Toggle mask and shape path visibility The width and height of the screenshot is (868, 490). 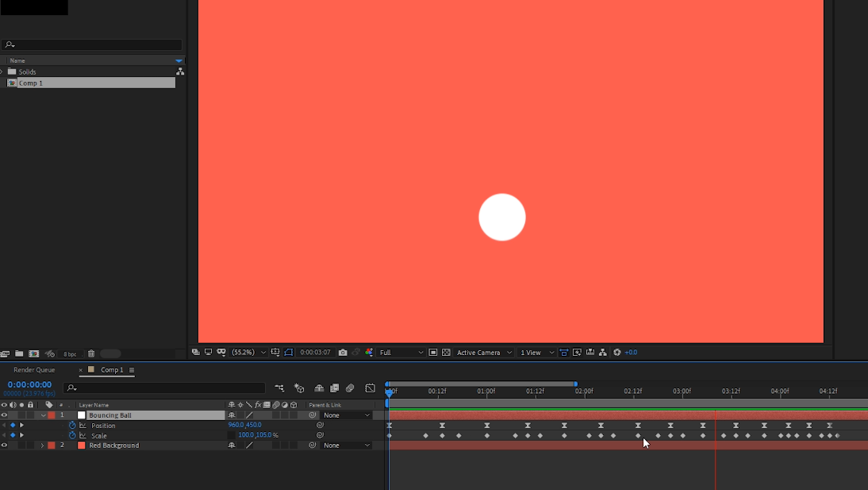[x=221, y=352]
